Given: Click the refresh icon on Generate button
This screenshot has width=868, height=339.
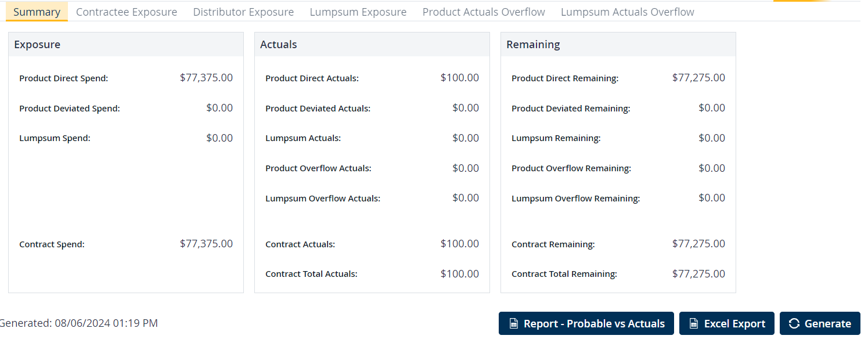Looking at the screenshot, I should click(794, 324).
